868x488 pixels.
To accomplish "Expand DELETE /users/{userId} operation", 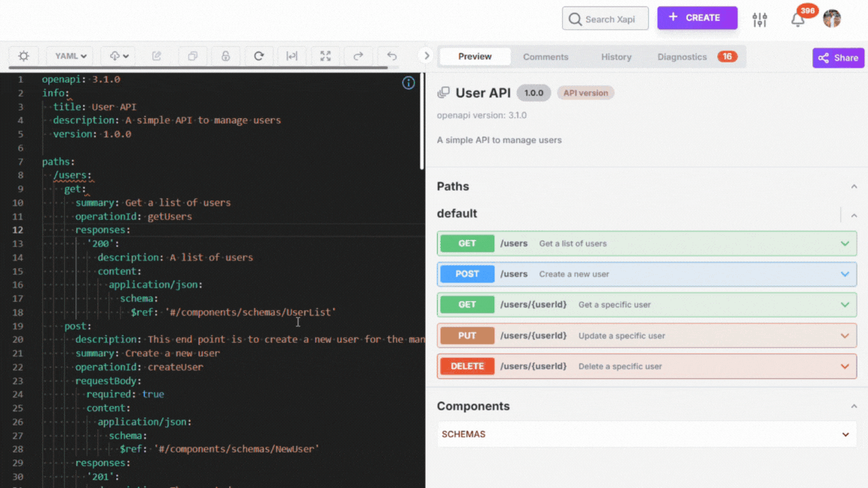I will click(x=646, y=366).
